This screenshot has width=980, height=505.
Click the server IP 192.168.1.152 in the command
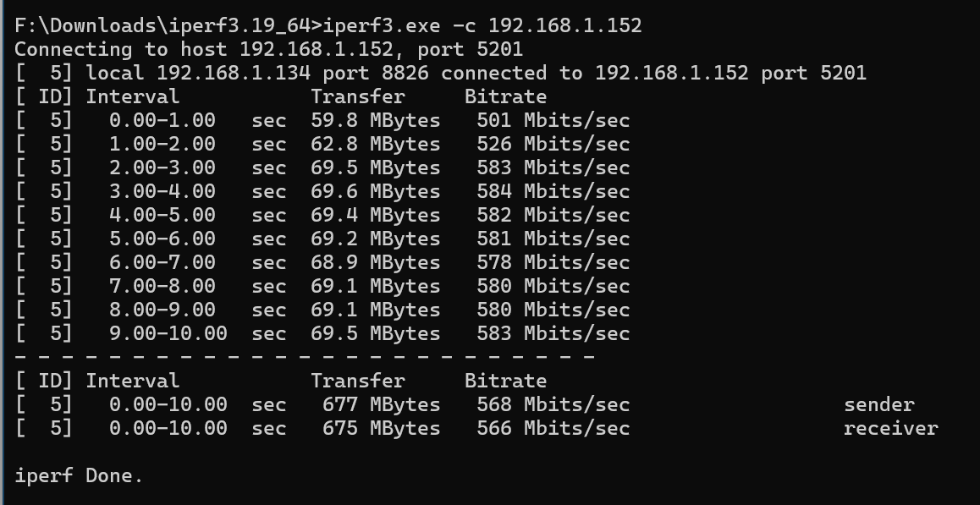click(565, 25)
